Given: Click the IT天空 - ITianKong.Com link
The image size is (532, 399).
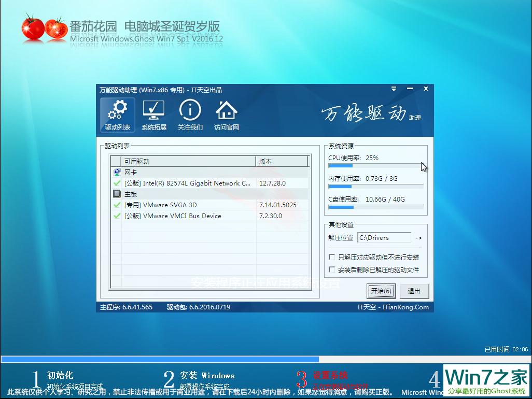Looking at the screenshot, I should pyautogui.click(x=393, y=307).
